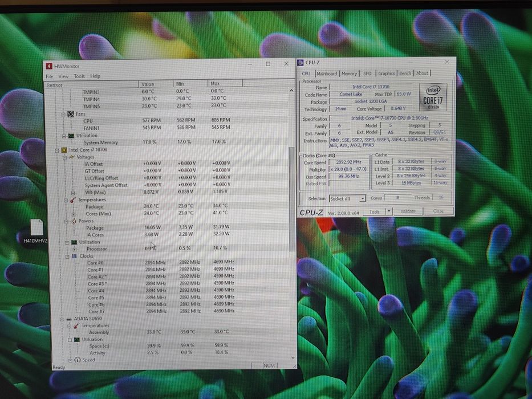Open the Help menu in HWMonitor
Image resolution: width=532 pixels, height=399 pixels.
click(95, 76)
